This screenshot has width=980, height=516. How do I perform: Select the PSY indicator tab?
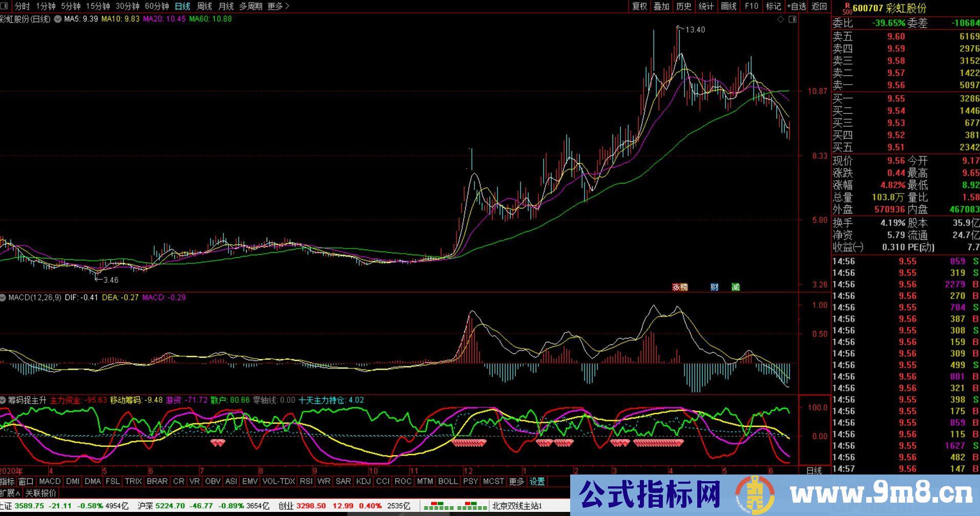pyautogui.click(x=470, y=482)
